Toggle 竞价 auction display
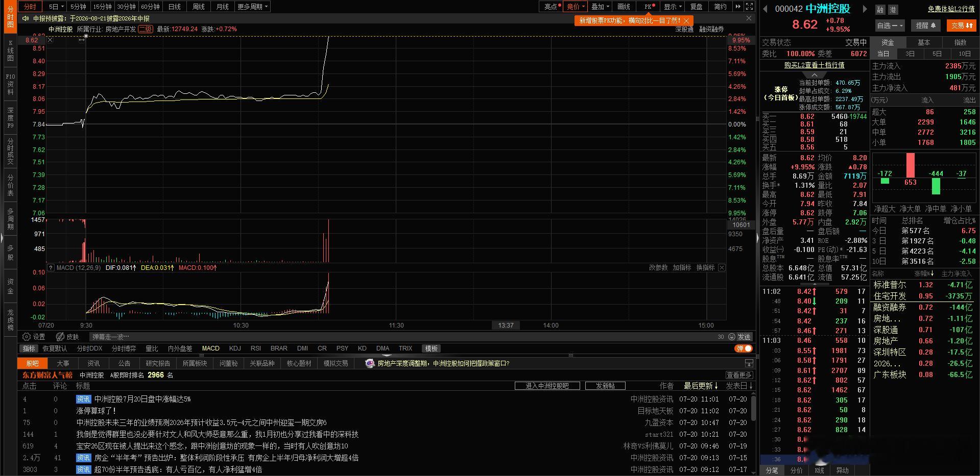Screen dimensions: 980x476 pos(575,7)
